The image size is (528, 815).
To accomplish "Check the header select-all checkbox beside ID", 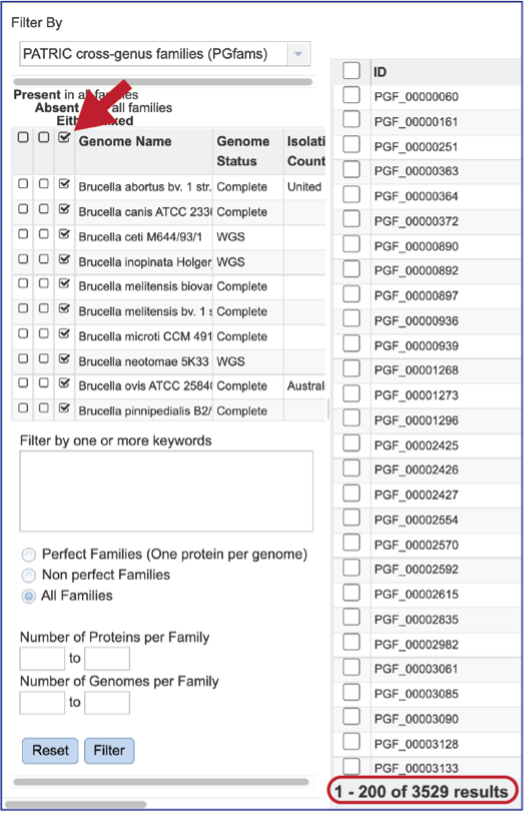I will tap(351, 71).
